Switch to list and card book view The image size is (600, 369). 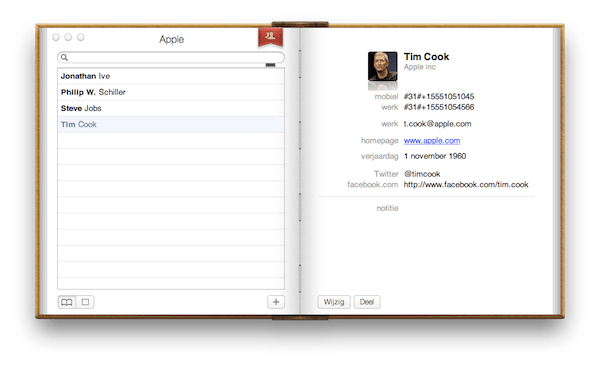[x=67, y=302]
